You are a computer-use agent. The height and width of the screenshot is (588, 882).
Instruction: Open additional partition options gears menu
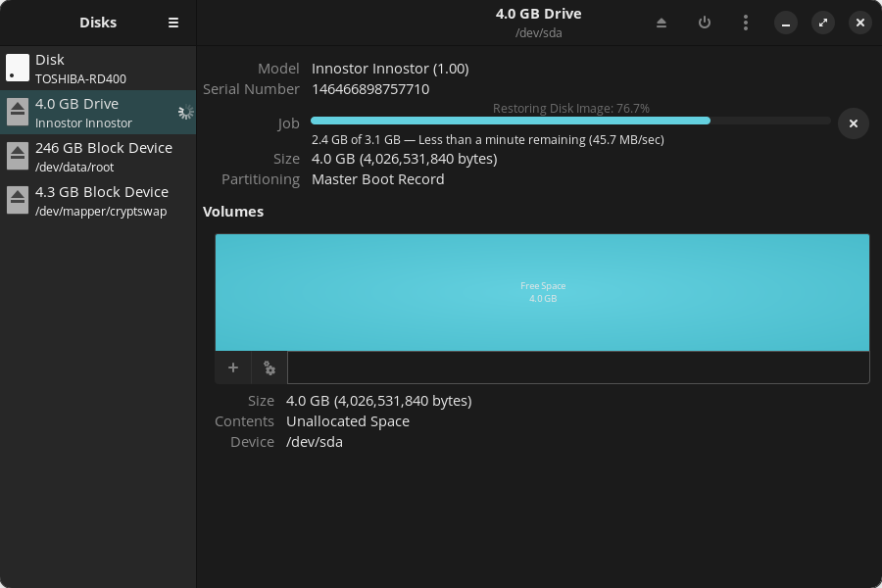coord(269,367)
